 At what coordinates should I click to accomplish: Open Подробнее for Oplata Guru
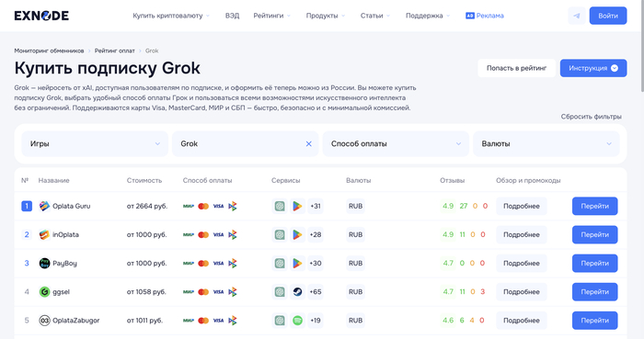point(522,206)
